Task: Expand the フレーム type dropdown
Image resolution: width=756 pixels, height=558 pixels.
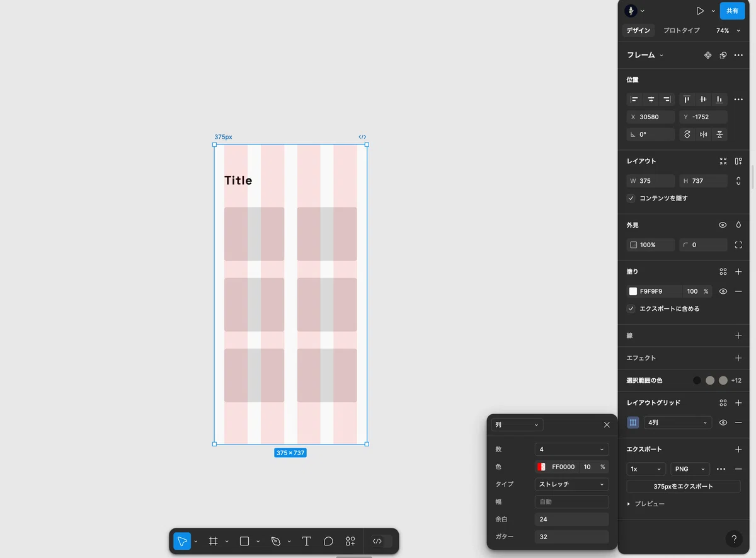Action: click(645, 55)
